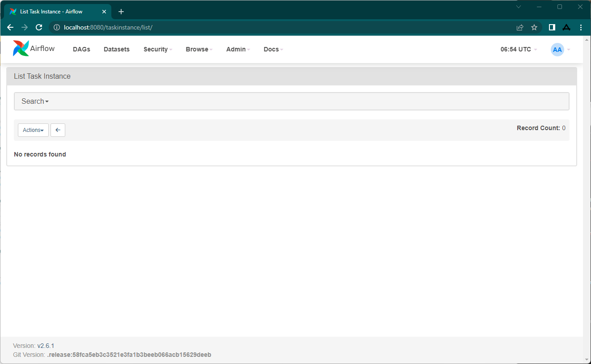Bookmark this page with star icon
Image resolution: width=591 pixels, height=364 pixels.
point(534,27)
